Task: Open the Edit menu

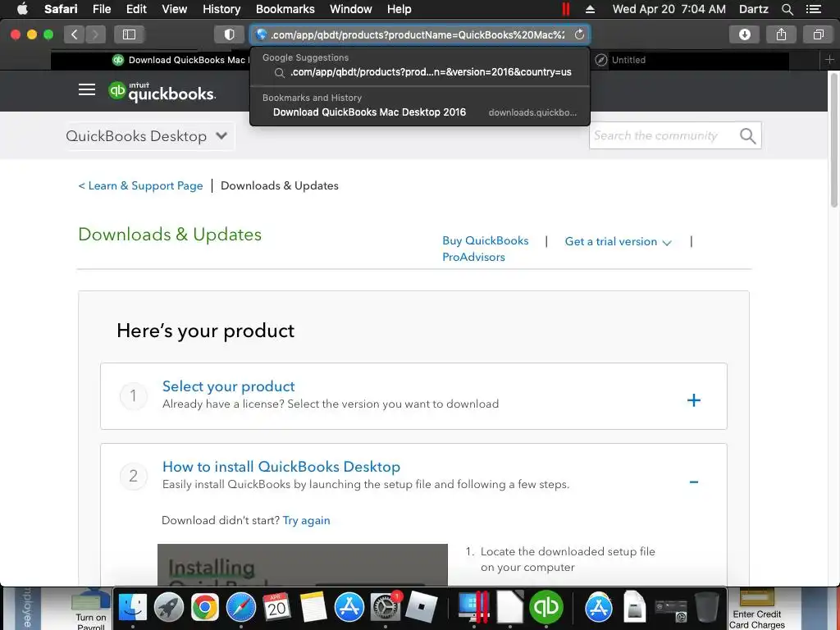Action: pyautogui.click(x=136, y=9)
